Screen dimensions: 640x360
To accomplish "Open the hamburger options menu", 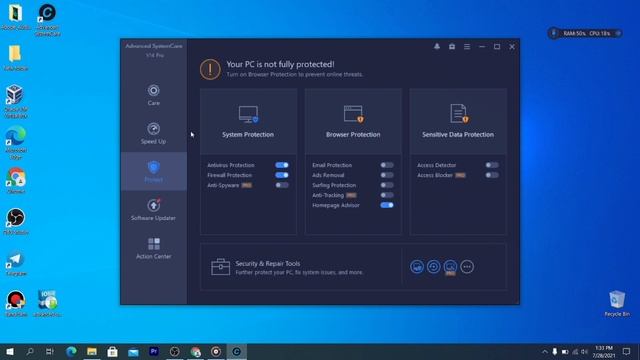I will [467, 47].
